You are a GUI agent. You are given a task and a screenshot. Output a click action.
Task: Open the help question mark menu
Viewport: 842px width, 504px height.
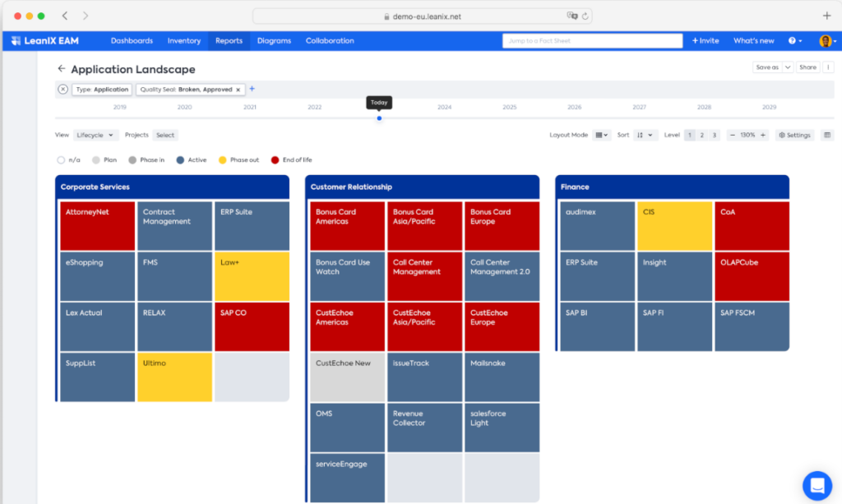coord(795,41)
